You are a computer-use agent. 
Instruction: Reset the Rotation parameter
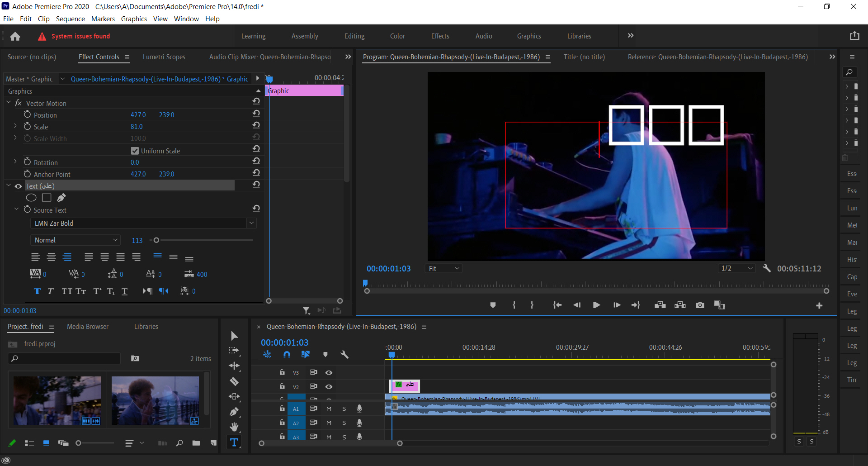[x=256, y=161]
